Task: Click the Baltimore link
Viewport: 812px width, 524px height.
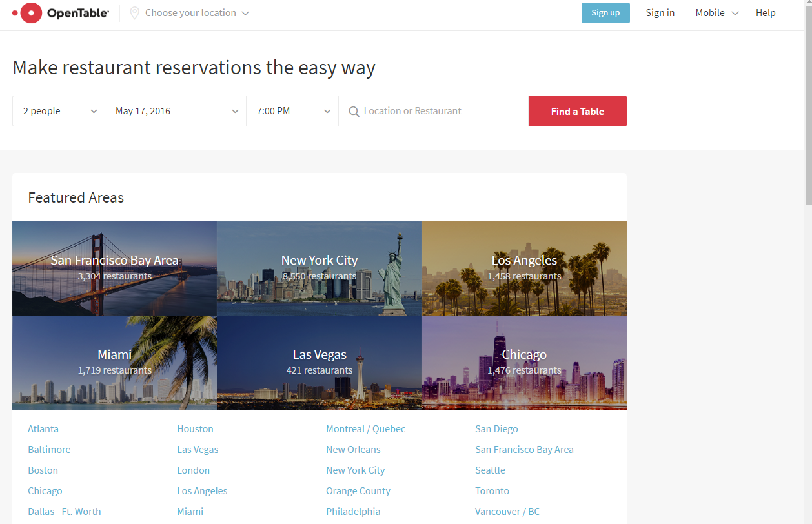Action: click(49, 449)
